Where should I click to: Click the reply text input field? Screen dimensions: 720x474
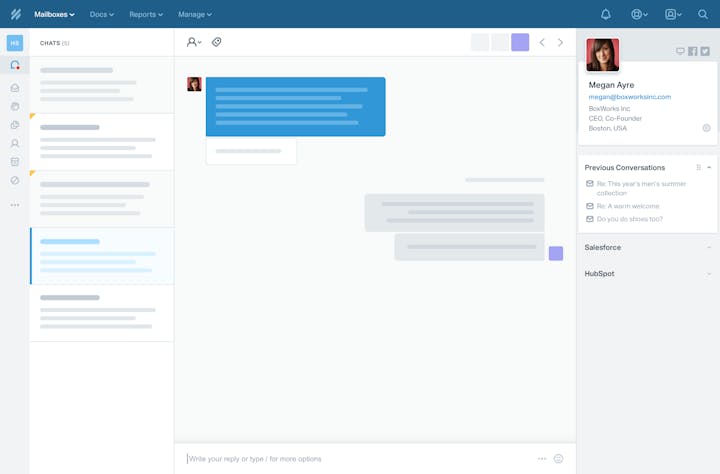(x=355, y=459)
